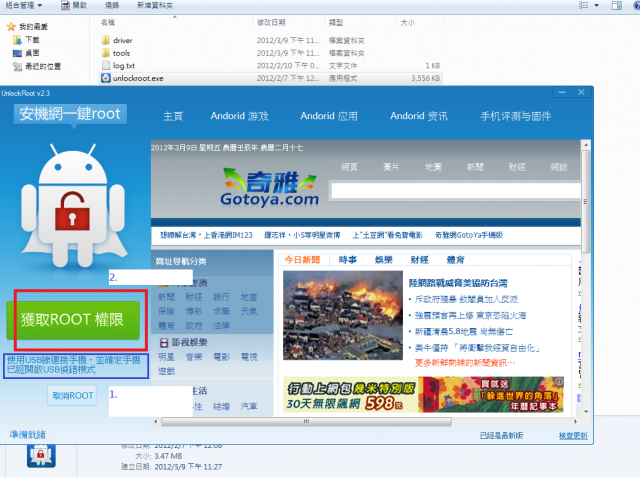This screenshot has width=640, height=479.
Task: Click the Gotoya.com logo
Action: pos(269,187)
